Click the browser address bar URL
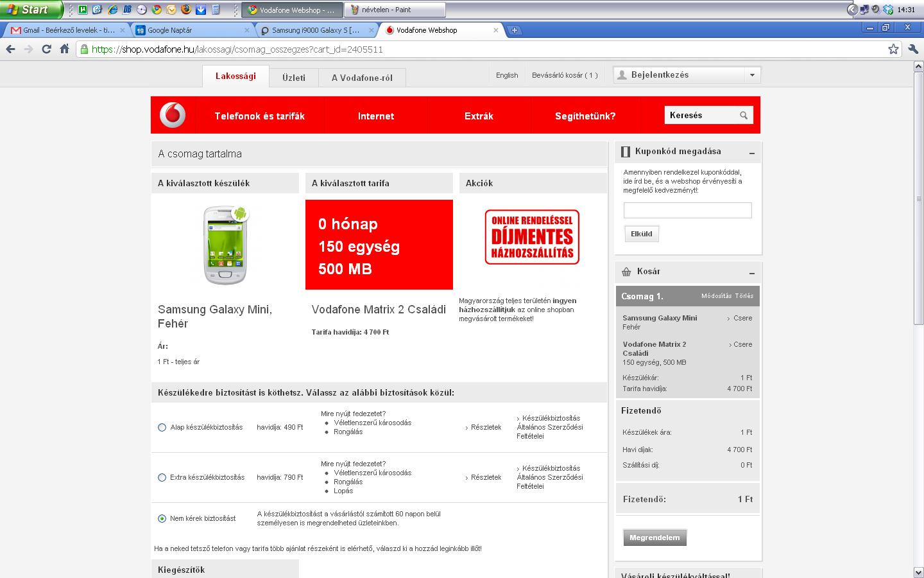 pos(237,49)
